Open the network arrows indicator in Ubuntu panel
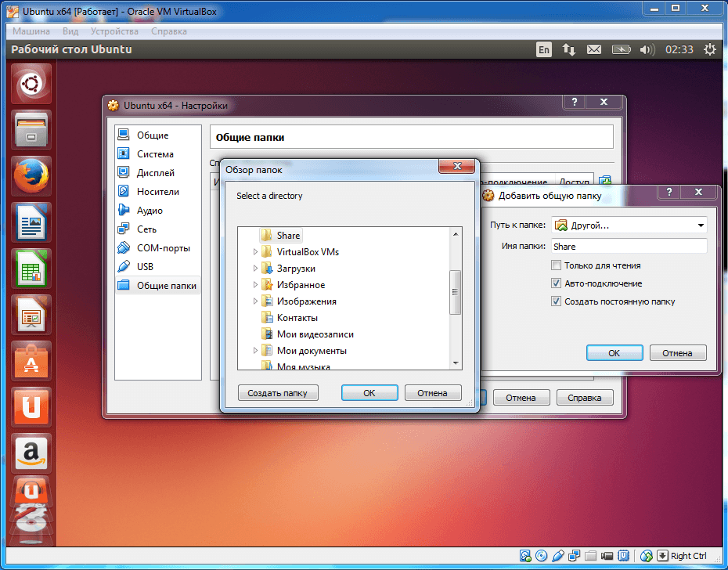The height and width of the screenshot is (570, 728). [x=569, y=49]
